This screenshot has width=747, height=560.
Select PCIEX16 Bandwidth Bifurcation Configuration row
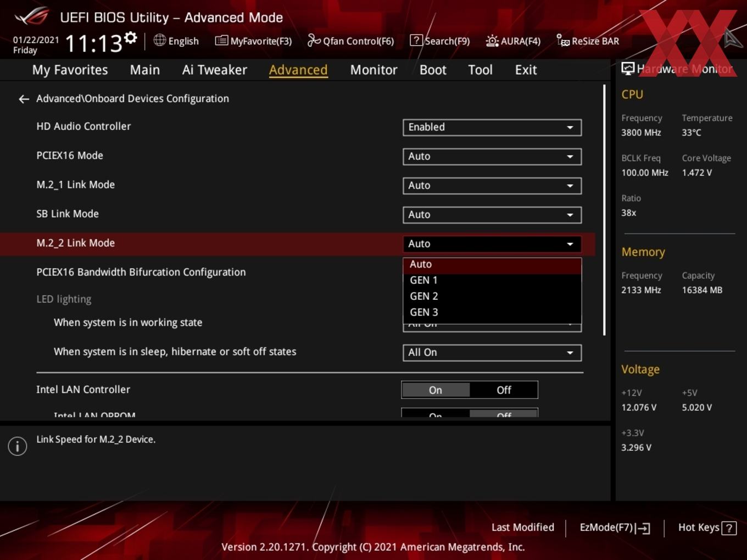point(141,272)
